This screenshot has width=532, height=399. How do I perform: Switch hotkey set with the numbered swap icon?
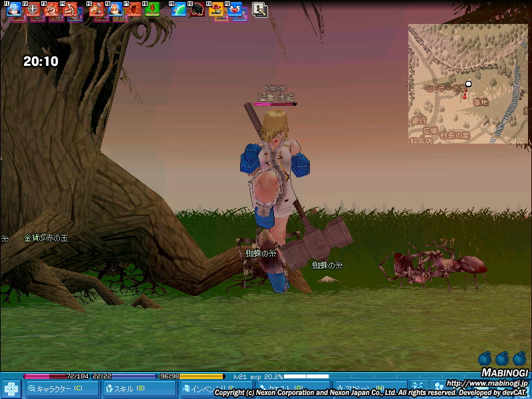coord(260,10)
